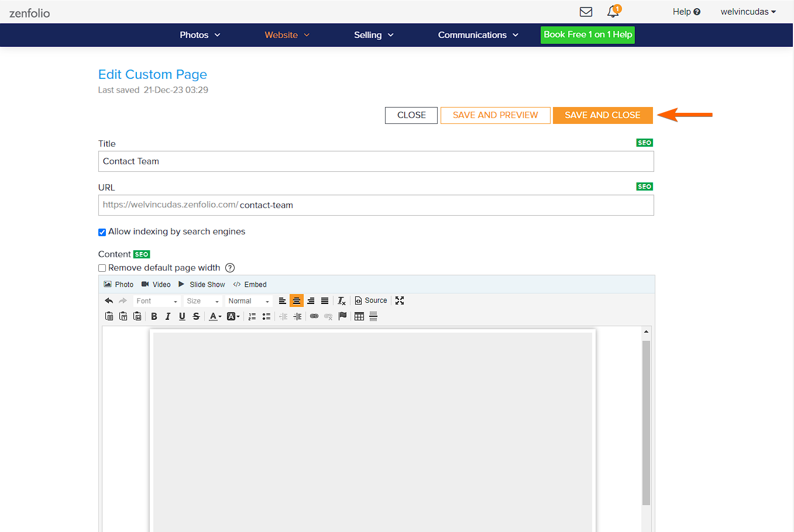Click Book Free 1 on 1 Help
The height and width of the screenshot is (532, 794).
[x=587, y=34]
